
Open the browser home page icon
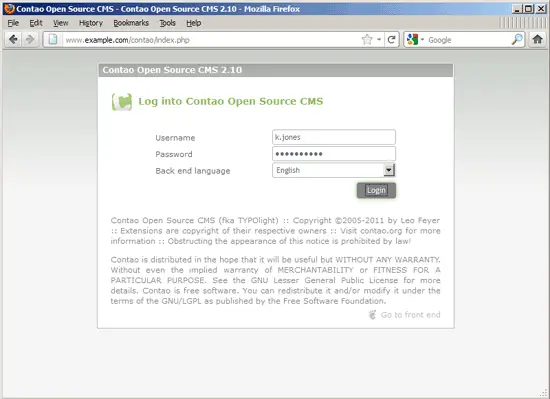pyautogui.click(x=537, y=39)
